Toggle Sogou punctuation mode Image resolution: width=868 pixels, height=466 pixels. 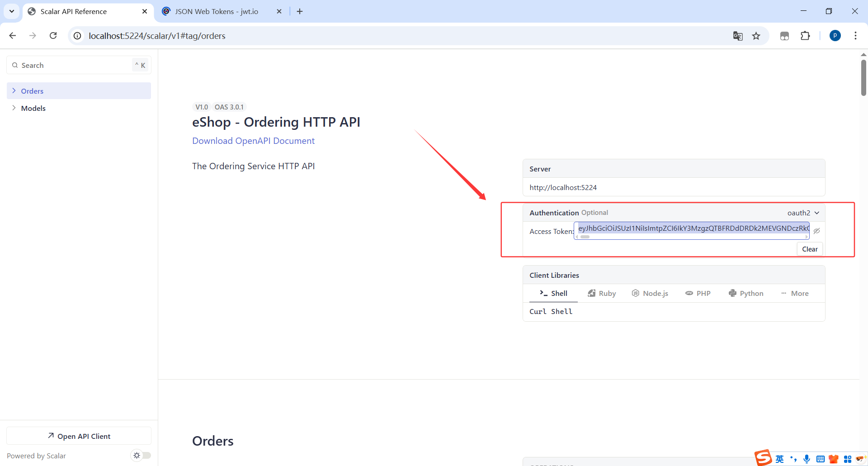click(x=793, y=459)
